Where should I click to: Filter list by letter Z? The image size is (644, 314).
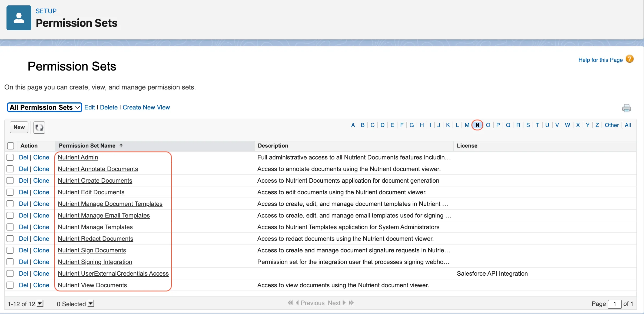click(x=597, y=125)
